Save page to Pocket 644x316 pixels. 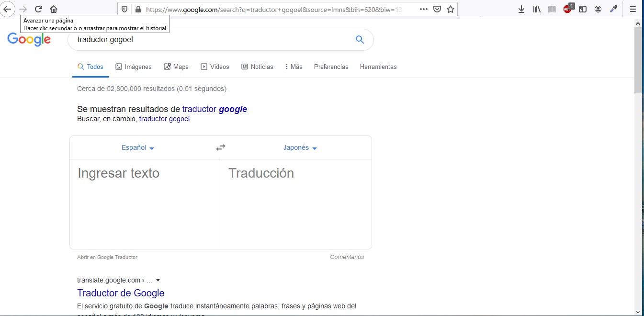pos(437,9)
